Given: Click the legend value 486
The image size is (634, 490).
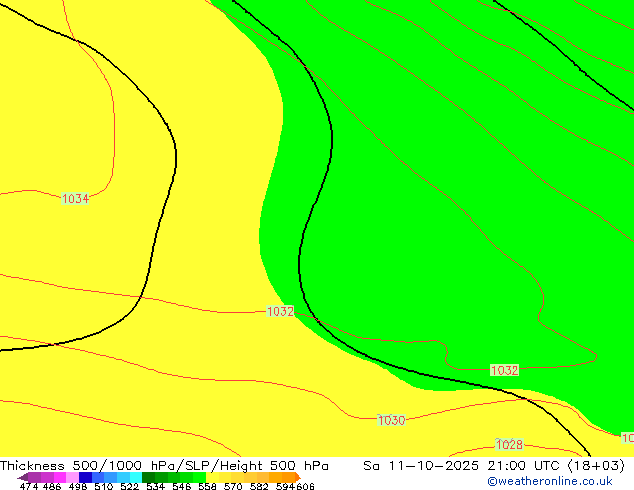Looking at the screenshot, I should click(52, 486).
